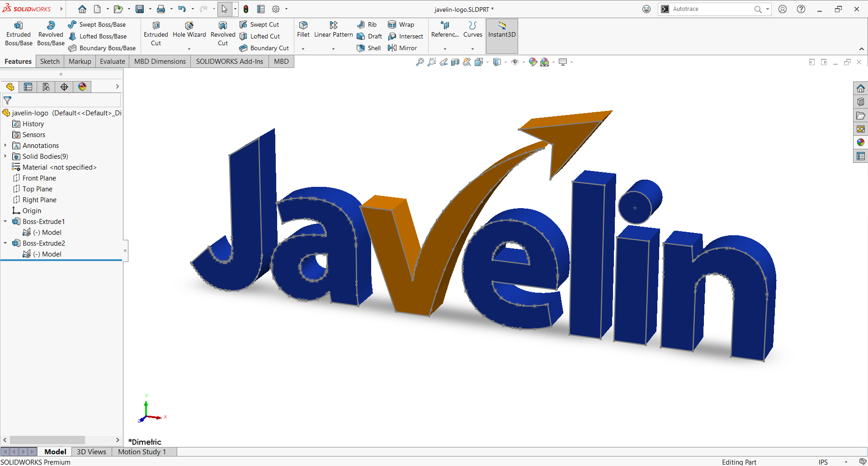The height and width of the screenshot is (466, 868).
Task: Open the DisplayManager tab
Action: pyautogui.click(x=82, y=87)
